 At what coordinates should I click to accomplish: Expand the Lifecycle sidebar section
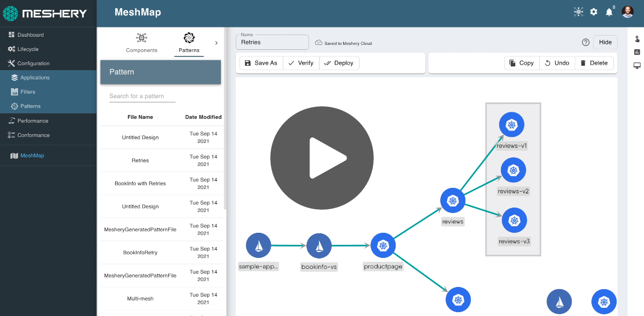pyautogui.click(x=27, y=49)
